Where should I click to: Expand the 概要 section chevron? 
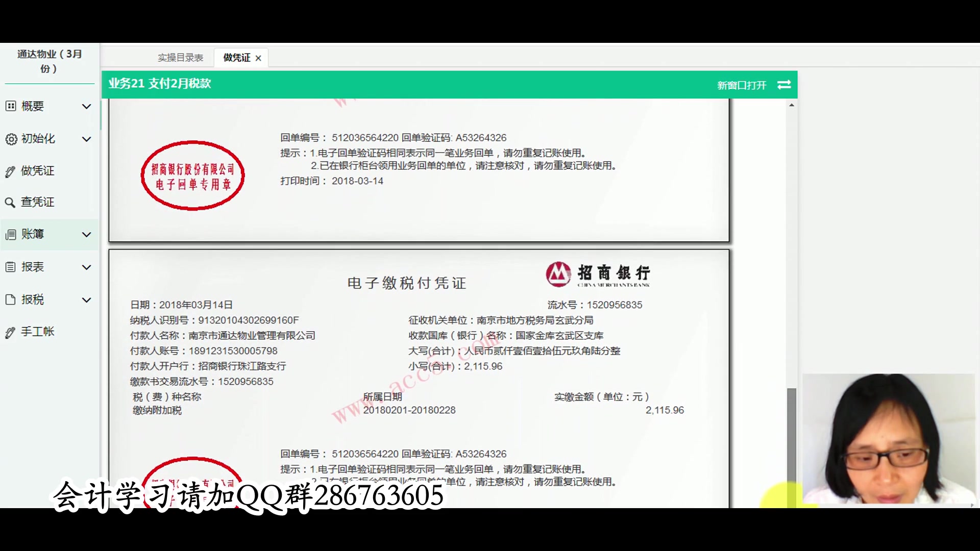click(87, 106)
